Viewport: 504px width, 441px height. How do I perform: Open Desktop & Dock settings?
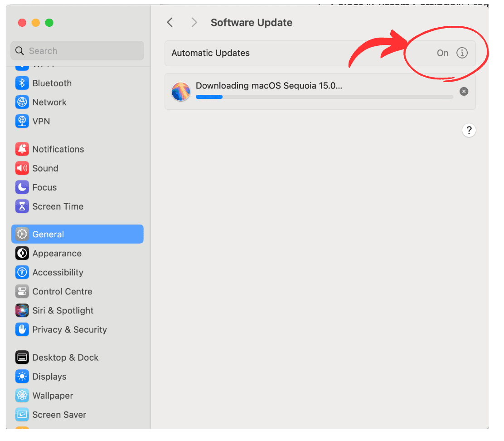[65, 358]
